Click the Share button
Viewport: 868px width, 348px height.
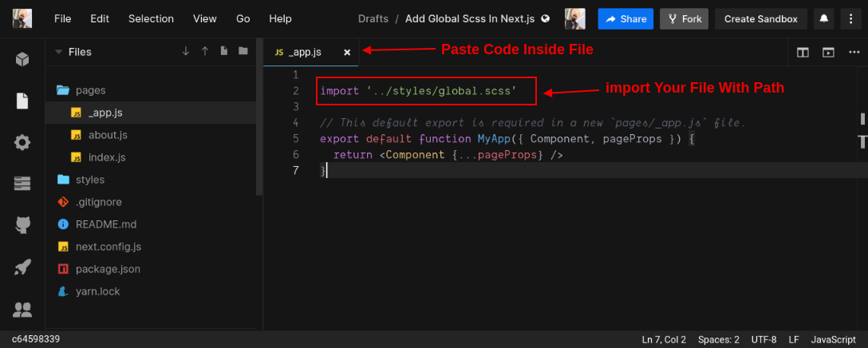click(625, 19)
